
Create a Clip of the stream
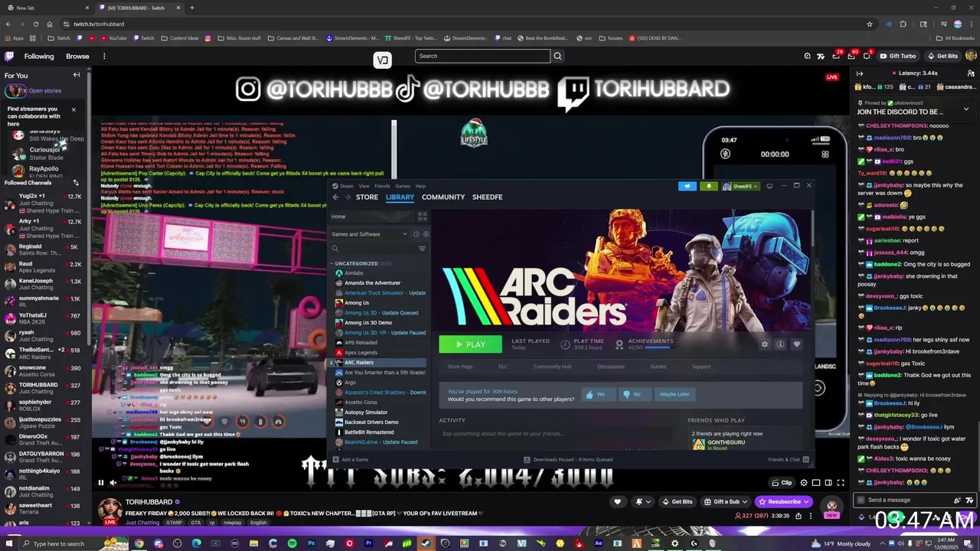click(782, 483)
